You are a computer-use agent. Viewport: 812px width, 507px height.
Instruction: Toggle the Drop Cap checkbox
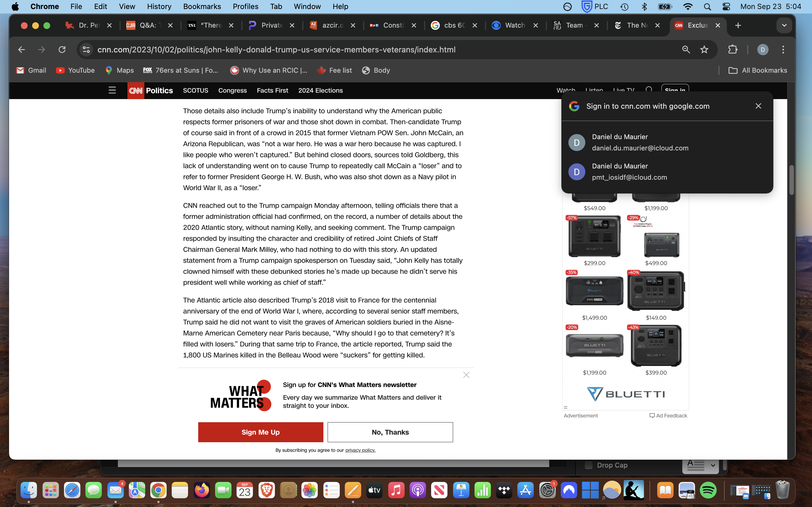588,465
